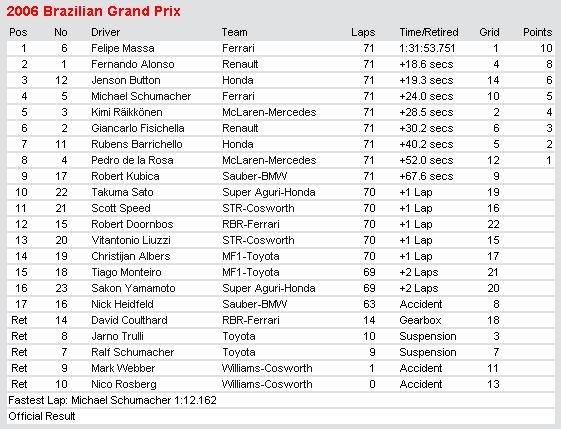Click Michael Schumacher in fourth position row
This screenshot has height=429, width=561.
(141, 96)
